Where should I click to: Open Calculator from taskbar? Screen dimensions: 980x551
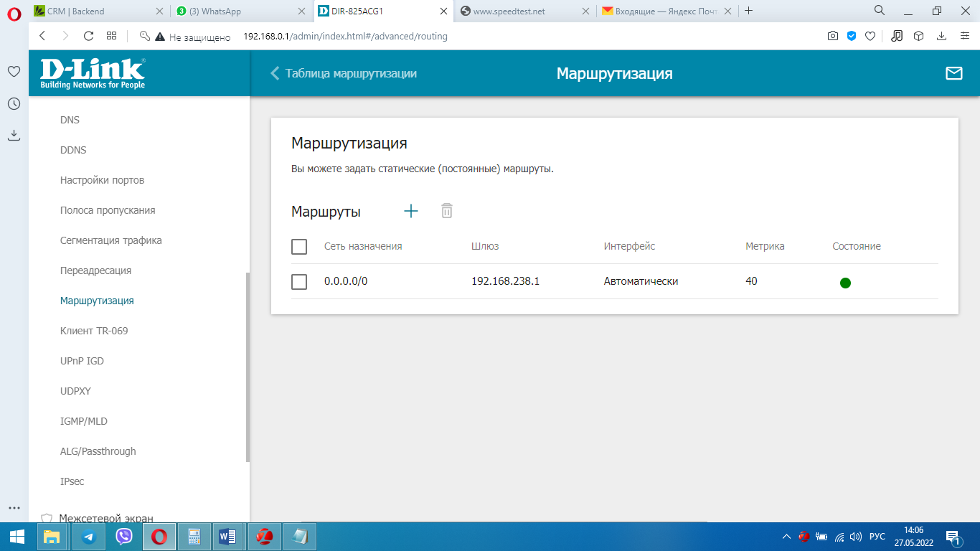coord(194,536)
